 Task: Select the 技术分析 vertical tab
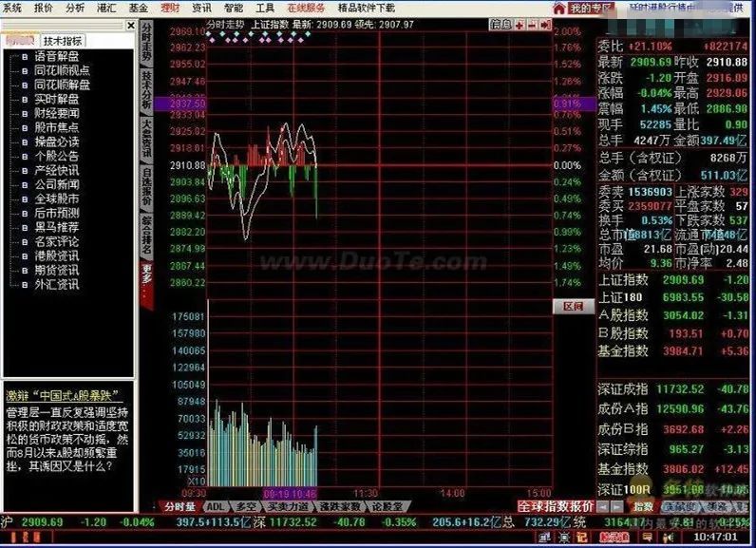tap(146, 90)
